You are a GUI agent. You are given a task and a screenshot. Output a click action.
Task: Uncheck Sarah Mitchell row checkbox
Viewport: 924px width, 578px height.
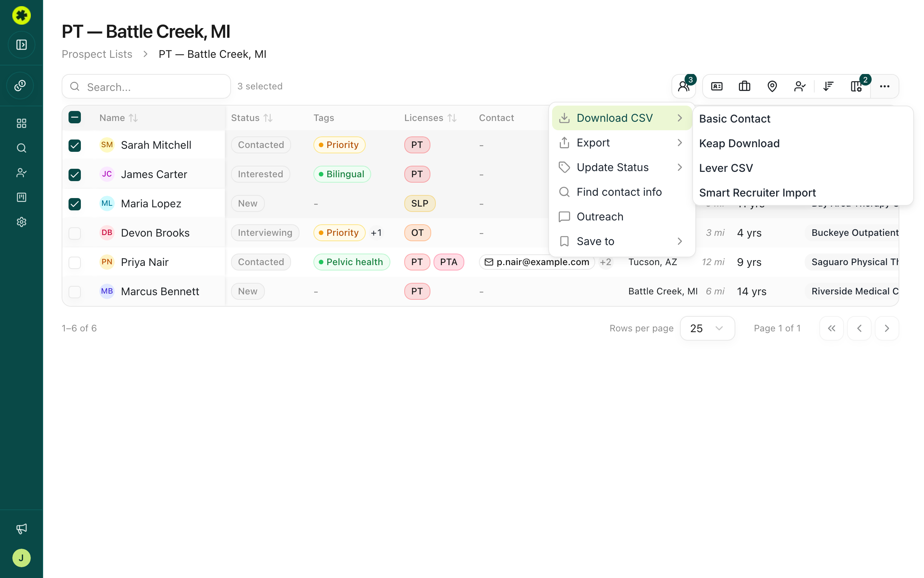(75, 145)
